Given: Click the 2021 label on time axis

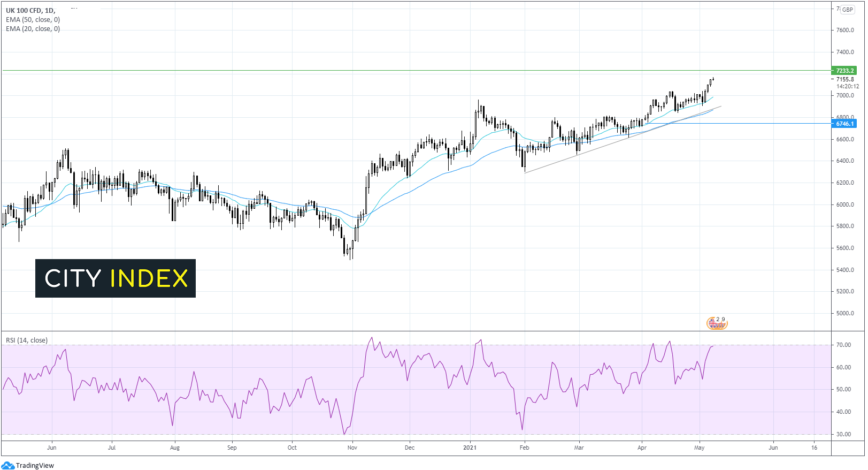Looking at the screenshot, I should pyautogui.click(x=470, y=448).
